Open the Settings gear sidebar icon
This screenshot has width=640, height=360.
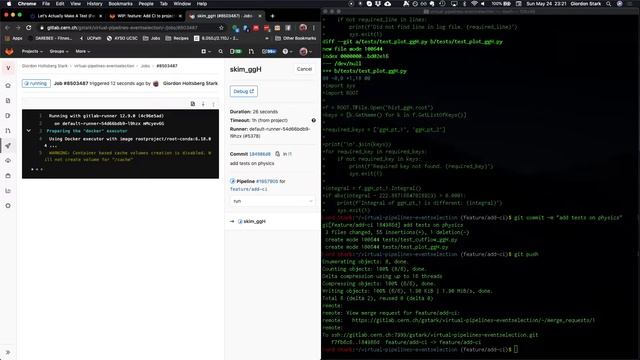click(8, 206)
